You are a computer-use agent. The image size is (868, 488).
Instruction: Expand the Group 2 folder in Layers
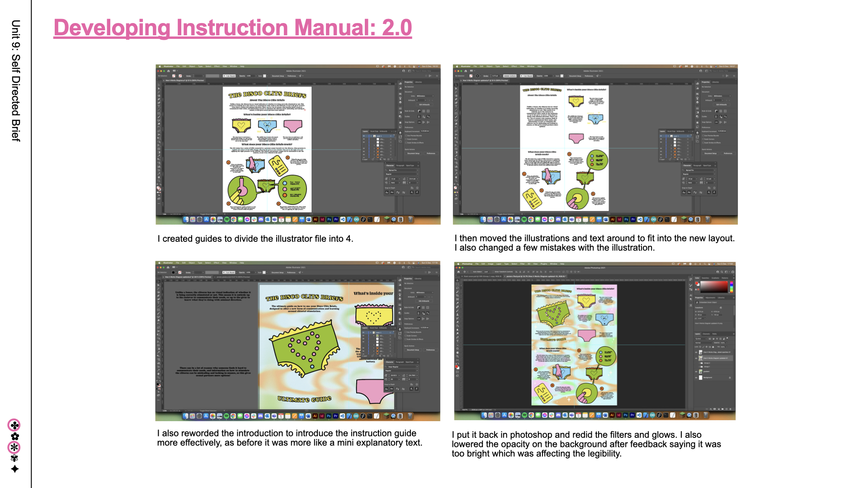(699, 363)
